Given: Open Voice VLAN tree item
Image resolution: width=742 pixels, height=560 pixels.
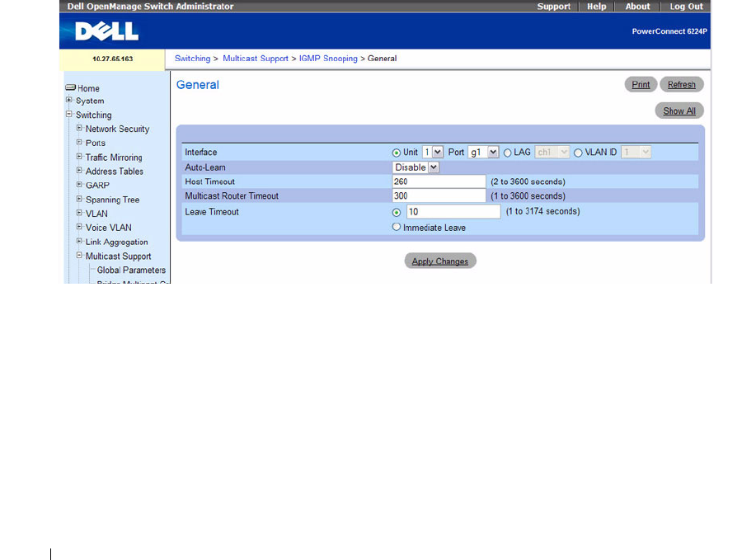Looking at the screenshot, I should click(x=108, y=228).
